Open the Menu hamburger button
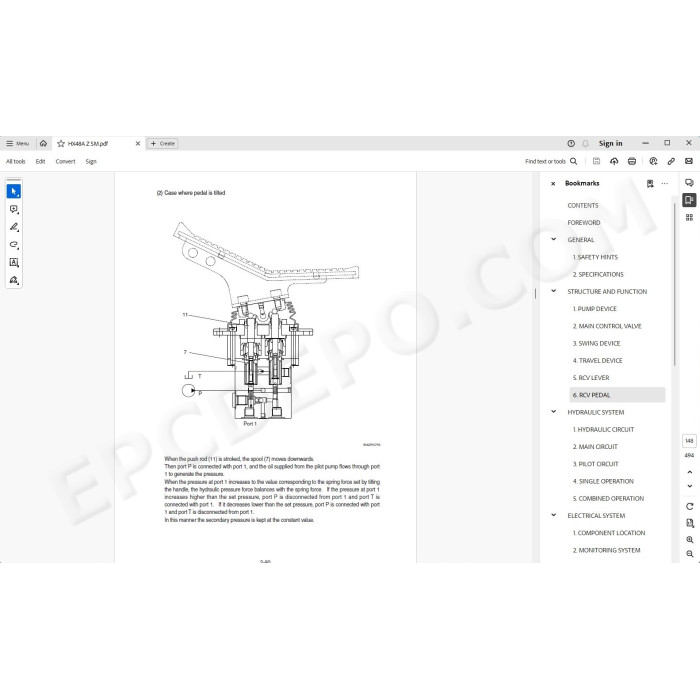Image resolution: width=700 pixels, height=700 pixels. [x=17, y=143]
